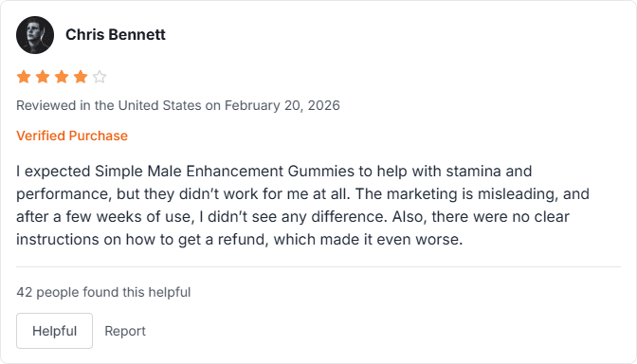Click 'United States' in the review location
The image size is (637, 364).
point(159,105)
